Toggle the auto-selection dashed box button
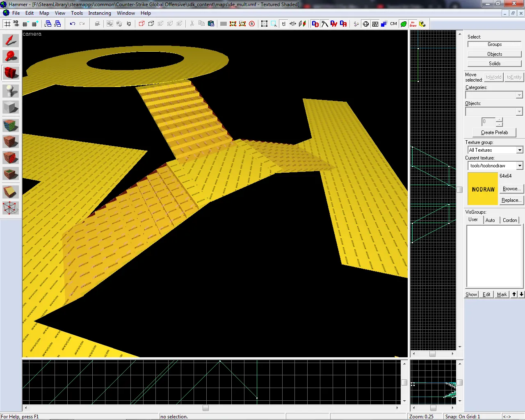Screen dimensions: 525x420 tap(274, 24)
